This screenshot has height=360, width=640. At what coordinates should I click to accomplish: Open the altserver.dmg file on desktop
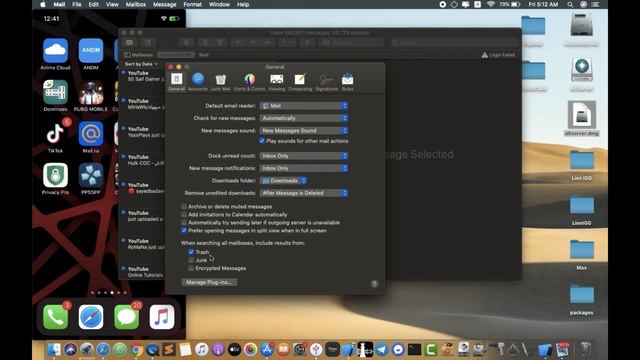click(x=582, y=118)
